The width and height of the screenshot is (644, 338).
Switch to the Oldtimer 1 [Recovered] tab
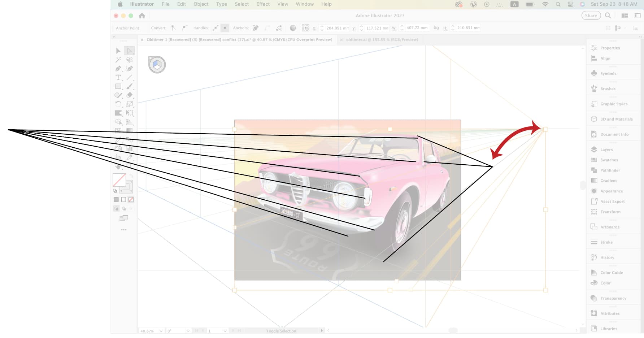(x=239, y=40)
